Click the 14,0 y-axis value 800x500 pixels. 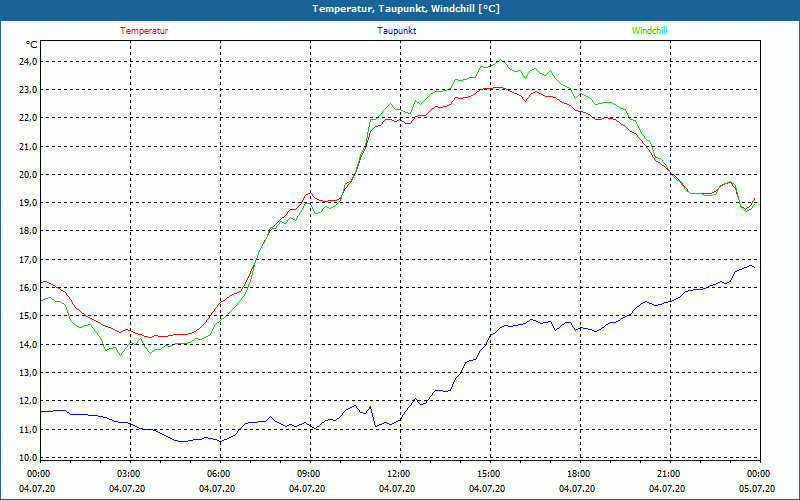(28, 344)
